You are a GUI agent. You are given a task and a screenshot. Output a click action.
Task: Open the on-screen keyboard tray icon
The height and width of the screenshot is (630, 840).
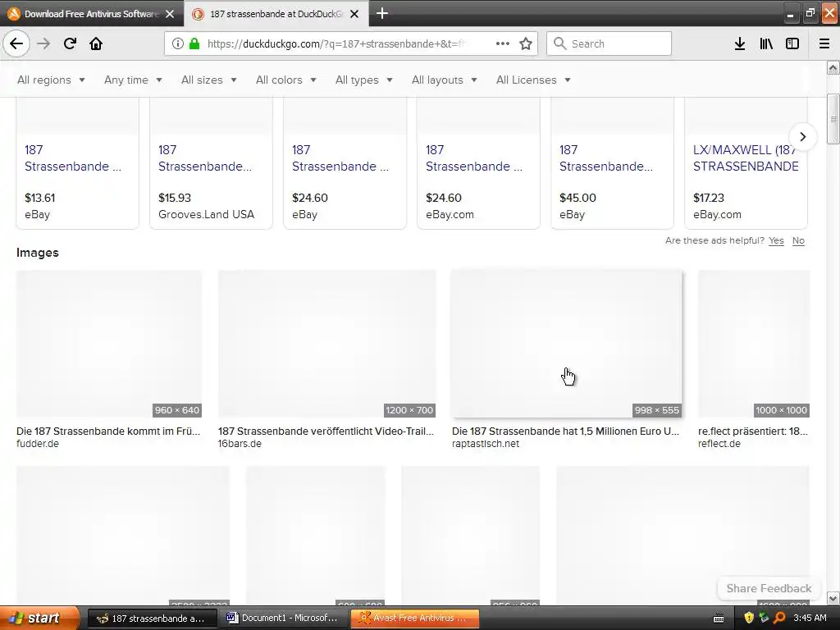pyautogui.click(x=719, y=619)
